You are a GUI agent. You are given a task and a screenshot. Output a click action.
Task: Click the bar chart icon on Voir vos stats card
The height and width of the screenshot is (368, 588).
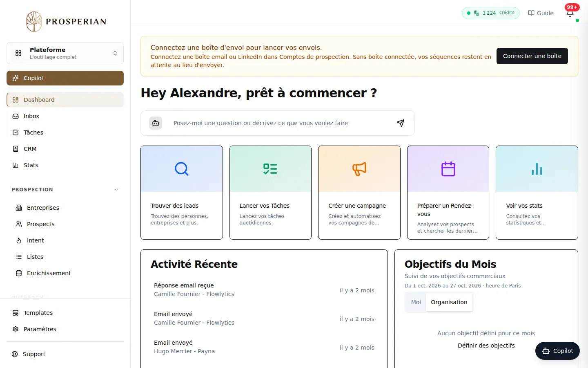[537, 169]
